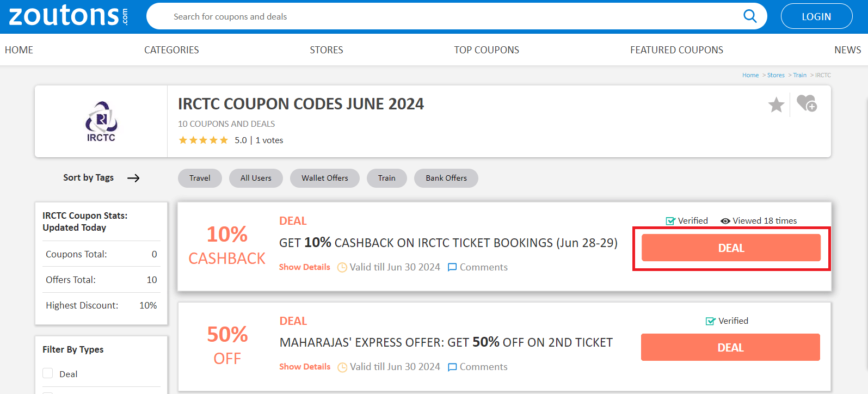Viewport: 868px width, 394px height.
Task: Filter by Train tag
Action: point(387,178)
